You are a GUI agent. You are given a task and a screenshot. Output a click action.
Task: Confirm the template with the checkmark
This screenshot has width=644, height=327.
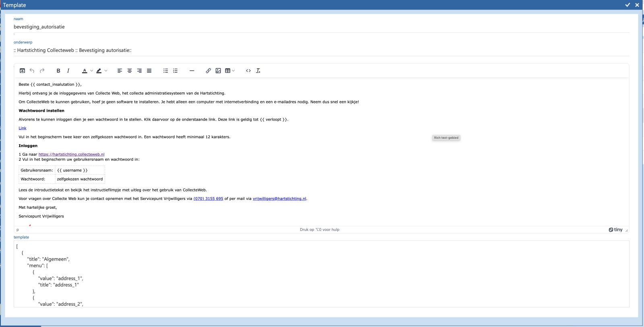[x=627, y=5]
